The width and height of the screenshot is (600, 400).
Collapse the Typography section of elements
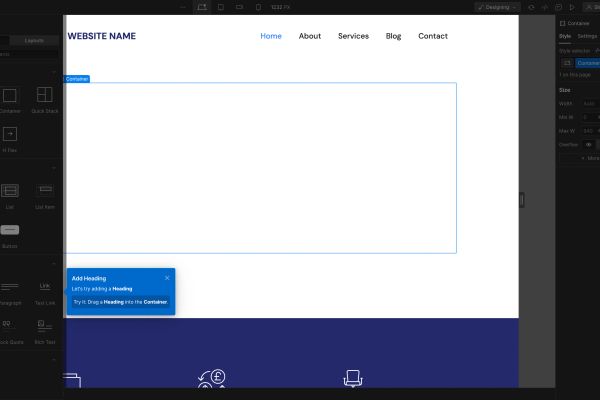click(x=54, y=264)
